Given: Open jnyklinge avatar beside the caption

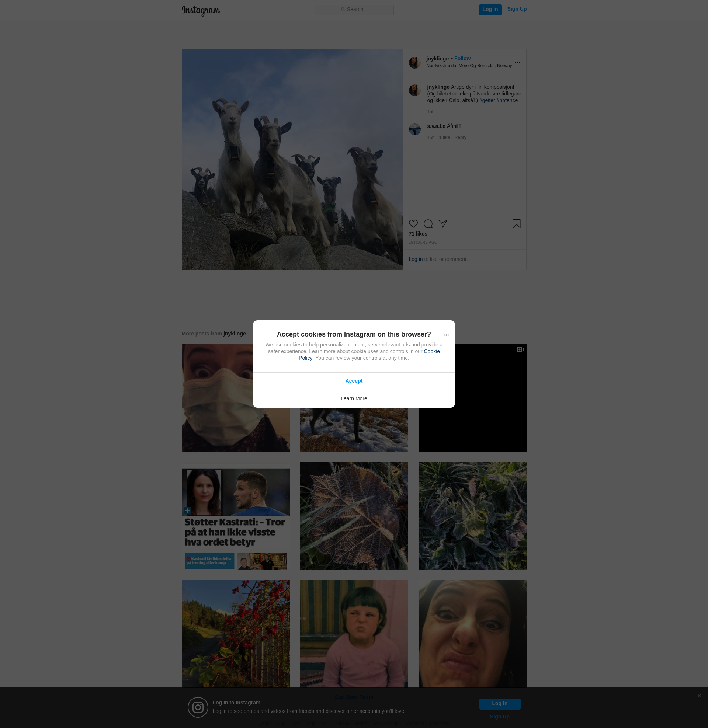Looking at the screenshot, I should click(414, 90).
